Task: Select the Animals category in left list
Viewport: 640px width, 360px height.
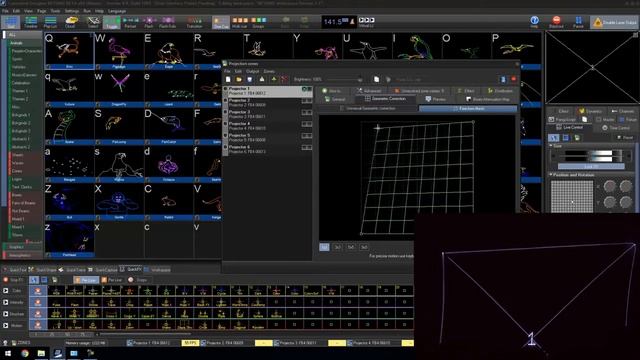Action: click(16, 43)
